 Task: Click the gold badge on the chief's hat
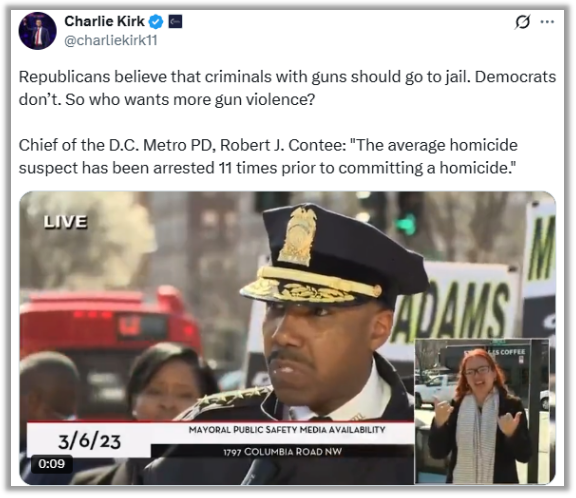coord(298,236)
